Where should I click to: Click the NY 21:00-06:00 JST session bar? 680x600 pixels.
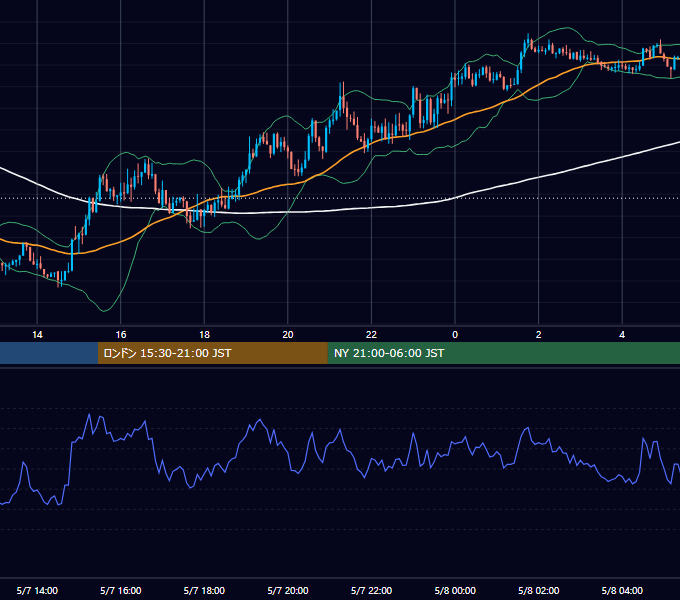(x=503, y=353)
